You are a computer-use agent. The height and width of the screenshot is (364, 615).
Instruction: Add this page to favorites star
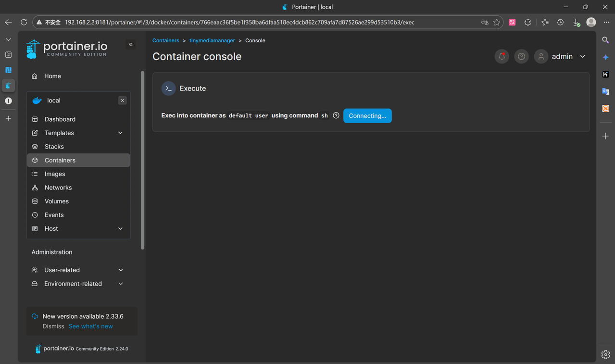(497, 22)
